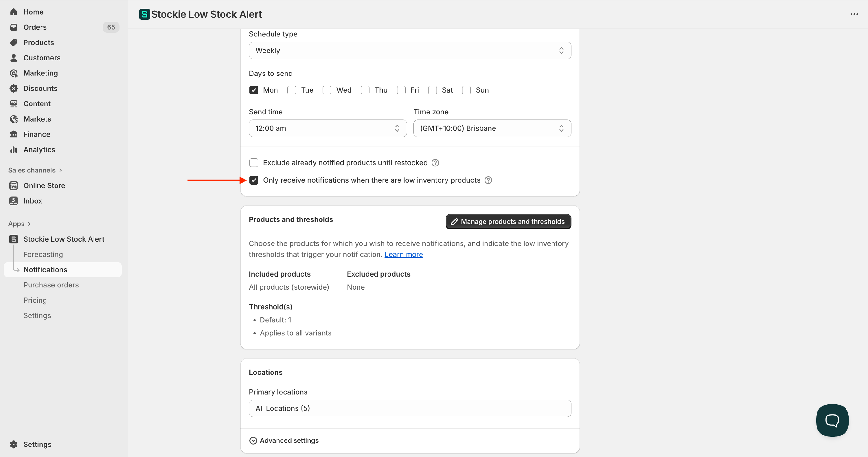Click help icon beside Only receive notifications
Image resolution: width=868 pixels, height=457 pixels.
click(x=488, y=180)
